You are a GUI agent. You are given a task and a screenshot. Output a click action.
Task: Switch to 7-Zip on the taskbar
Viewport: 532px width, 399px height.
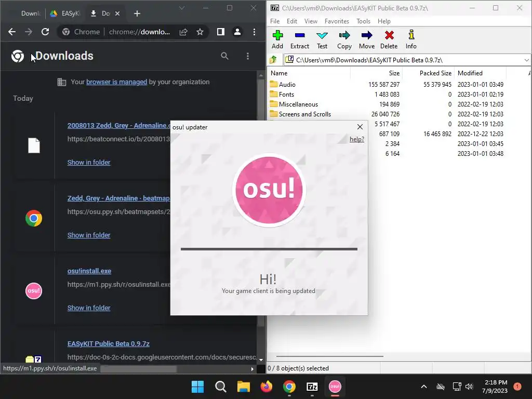pos(312,387)
